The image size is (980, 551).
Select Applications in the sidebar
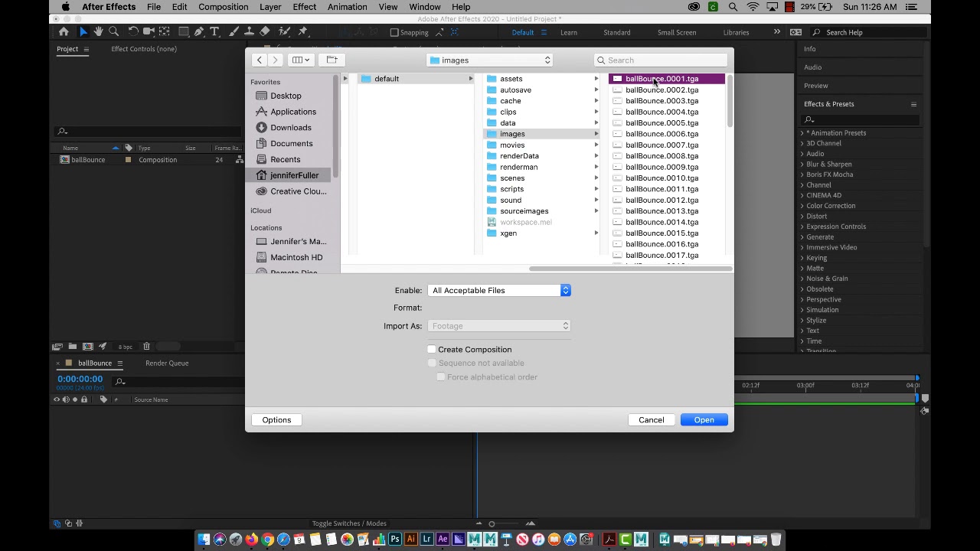pyautogui.click(x=292, y=112)
